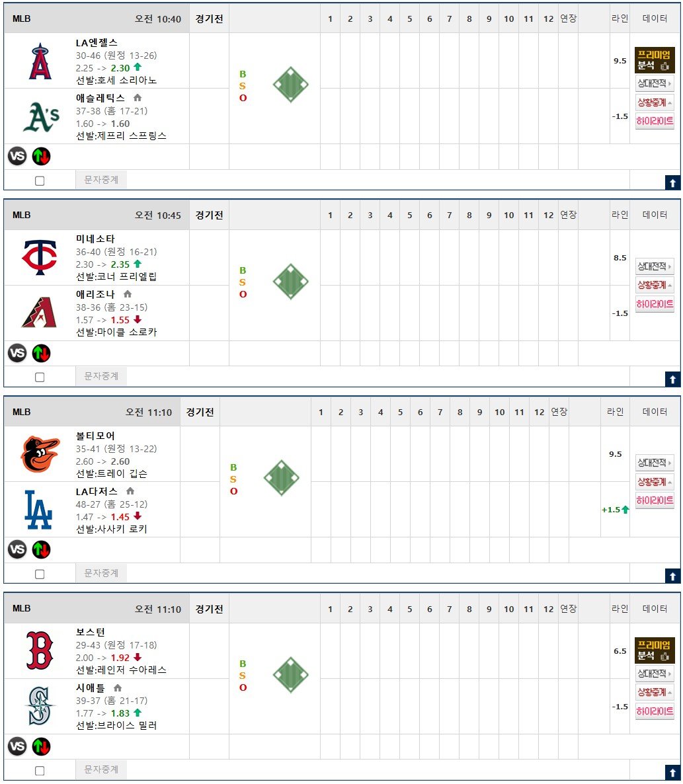This screenshot has height=784, width=683.
Task: Jump to top with arrow in Boston game panel
Action: [x=672, y=773]
